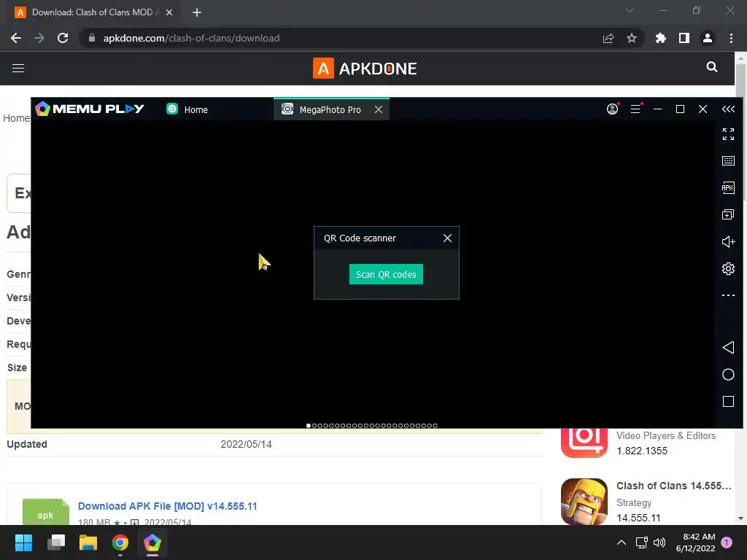Bookmark this page with star icon

click(632, 38)
